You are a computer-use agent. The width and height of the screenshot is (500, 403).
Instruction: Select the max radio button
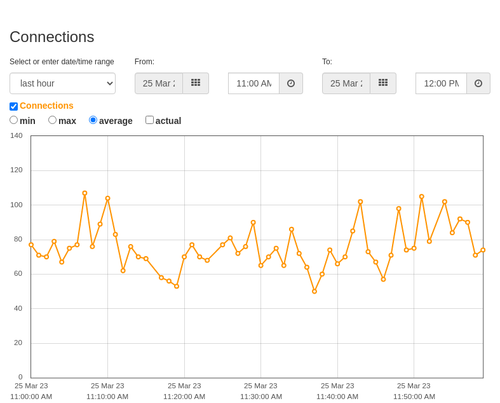pyautogui.click(x=52, y=120)
